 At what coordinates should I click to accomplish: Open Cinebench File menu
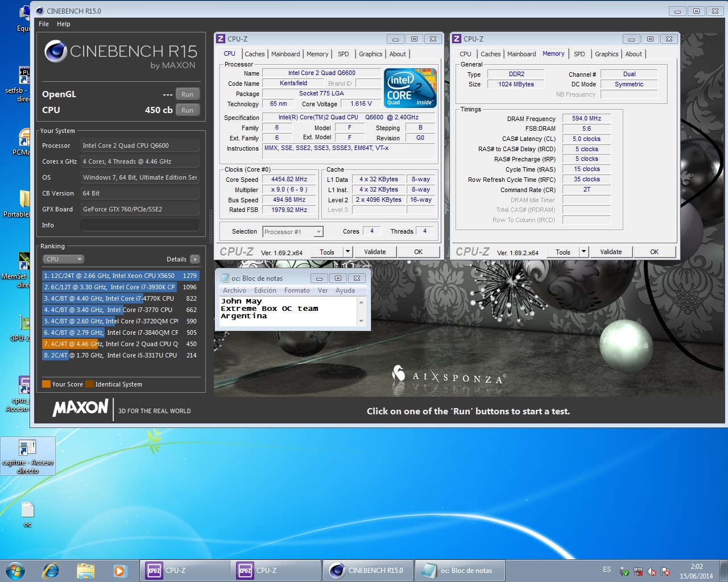coord(44,24)
